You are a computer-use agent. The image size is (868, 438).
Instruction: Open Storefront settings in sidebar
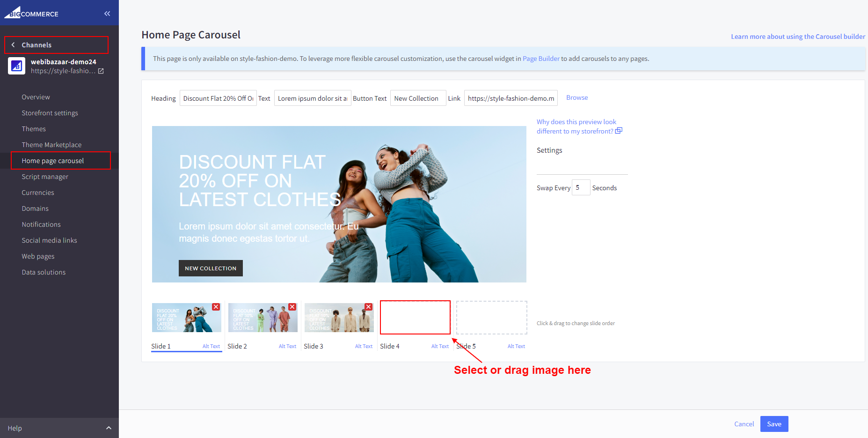50,113
